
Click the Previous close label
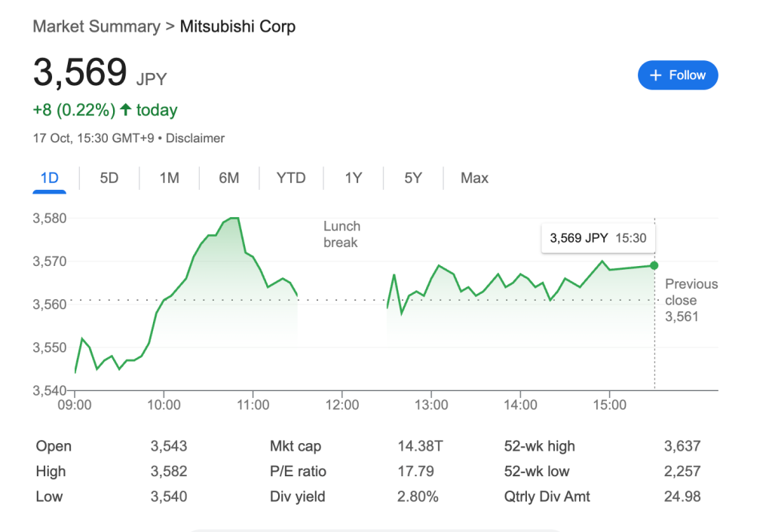(691, 292)
